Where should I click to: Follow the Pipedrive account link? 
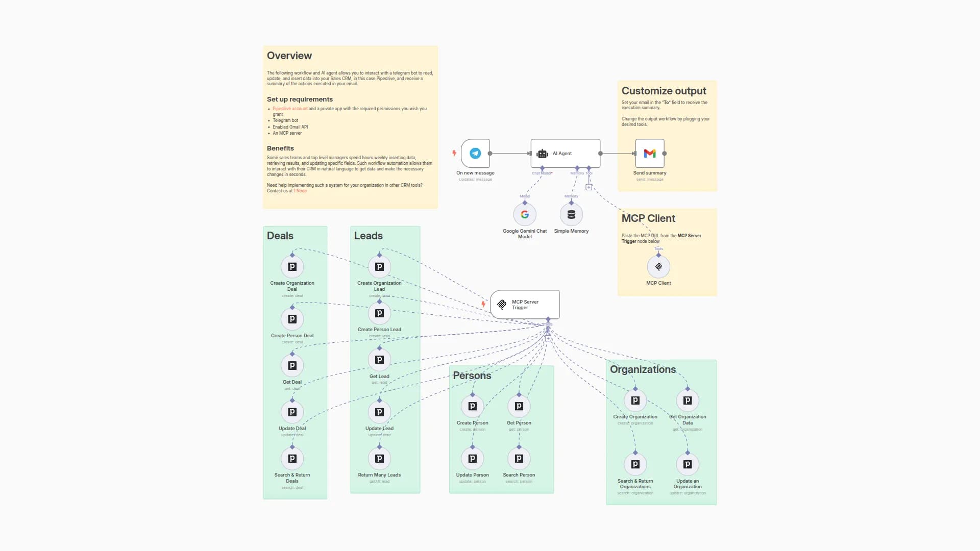290,109
